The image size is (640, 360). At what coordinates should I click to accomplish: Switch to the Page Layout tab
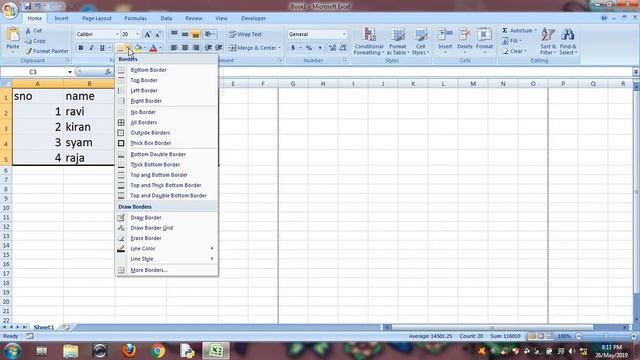(97, 18)
